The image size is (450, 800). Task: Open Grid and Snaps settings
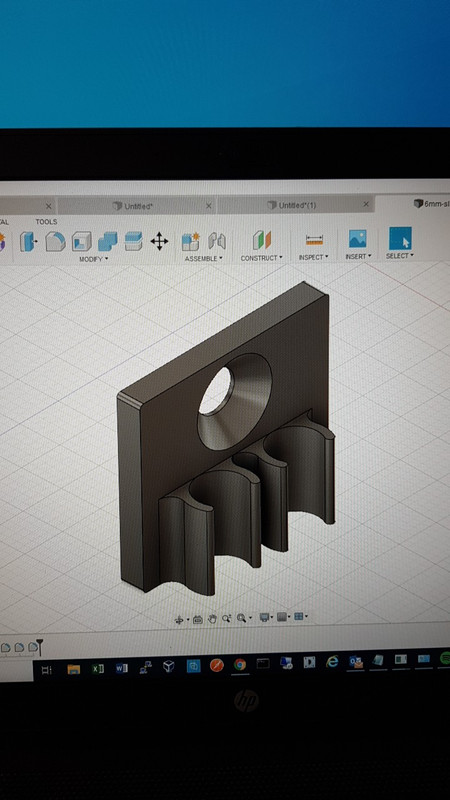coord(282,617)
